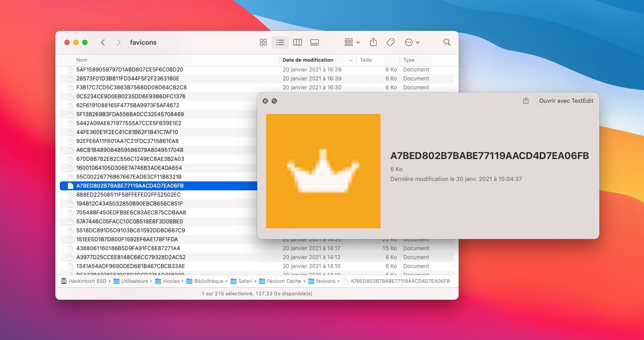Open the more actions (ellipsis) menu
644x340 pixels.
(x=412, y=42)
